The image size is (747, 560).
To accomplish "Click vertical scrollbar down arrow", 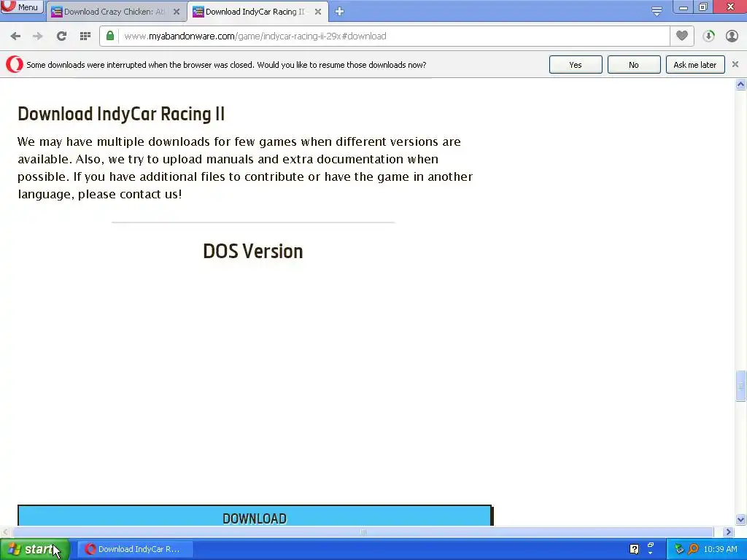I will [x=741, y=519].
